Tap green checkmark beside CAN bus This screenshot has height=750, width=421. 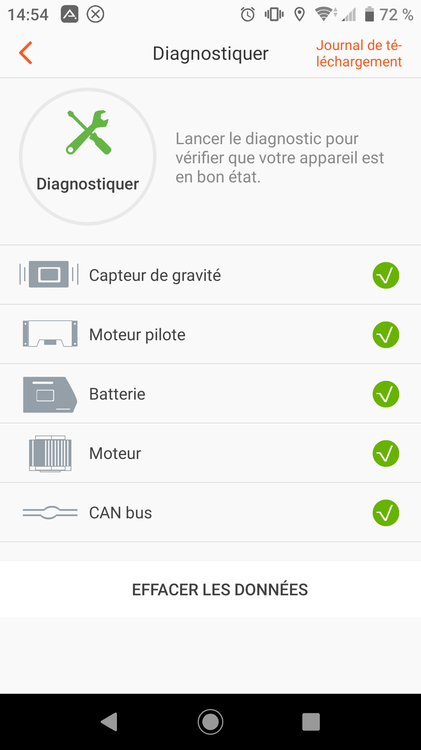tap(386, 513)
